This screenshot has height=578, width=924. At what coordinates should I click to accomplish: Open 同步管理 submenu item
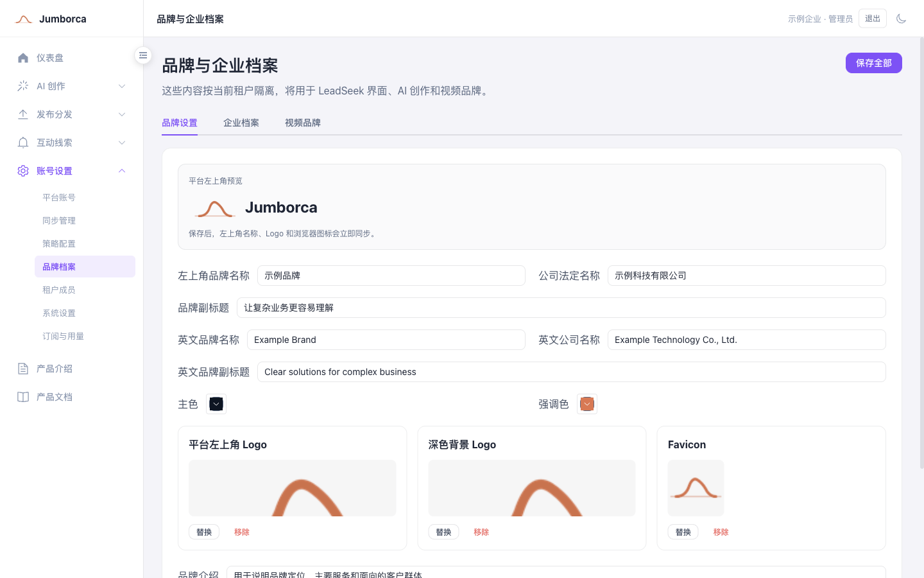coord(85,220)
